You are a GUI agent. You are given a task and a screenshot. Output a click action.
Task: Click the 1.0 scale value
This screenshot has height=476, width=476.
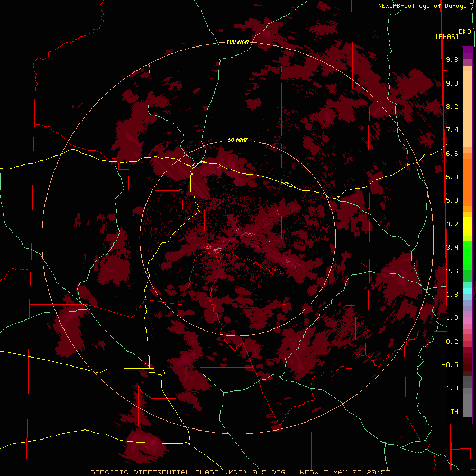click(452, 318)
